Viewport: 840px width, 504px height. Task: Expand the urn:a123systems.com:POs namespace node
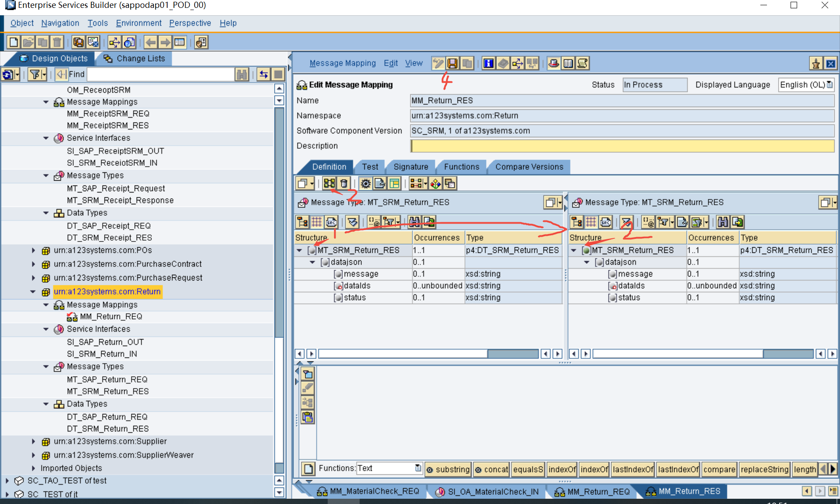(33, 251)
